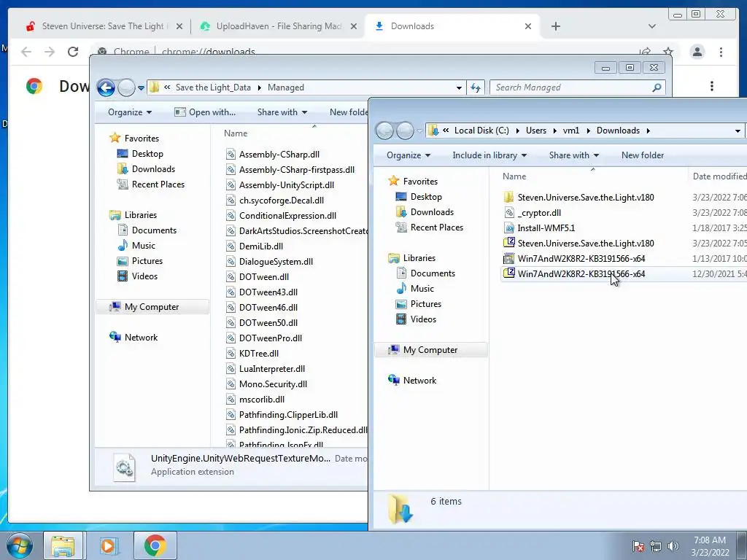Sort by Date modified column header
Image resolution: width=747 pixels, height=560 pixels.
click(719, 176)
